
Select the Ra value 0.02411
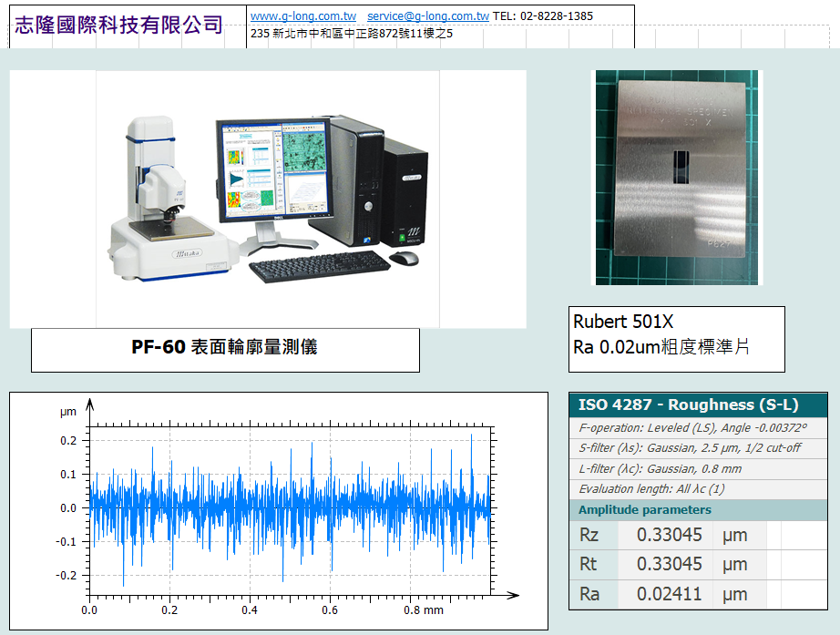[x=669, y=594]
